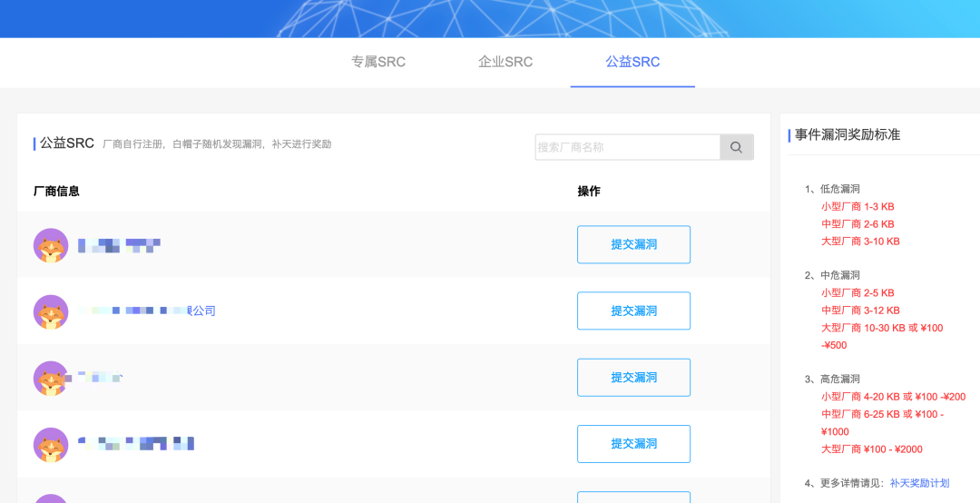Click 提交漏洞 in the fourth vendor row

coord(633,444)
